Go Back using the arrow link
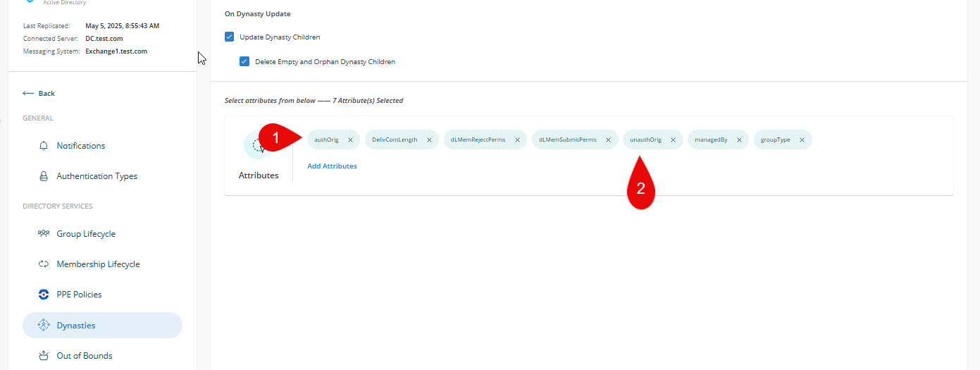The width and height of the screenshot is (980, 370). click(x=39, y=93)
